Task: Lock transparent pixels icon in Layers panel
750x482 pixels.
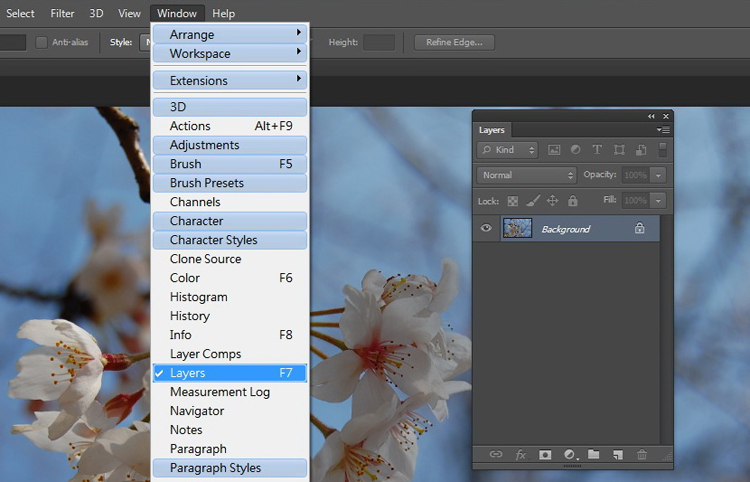Action: point(513,201)
